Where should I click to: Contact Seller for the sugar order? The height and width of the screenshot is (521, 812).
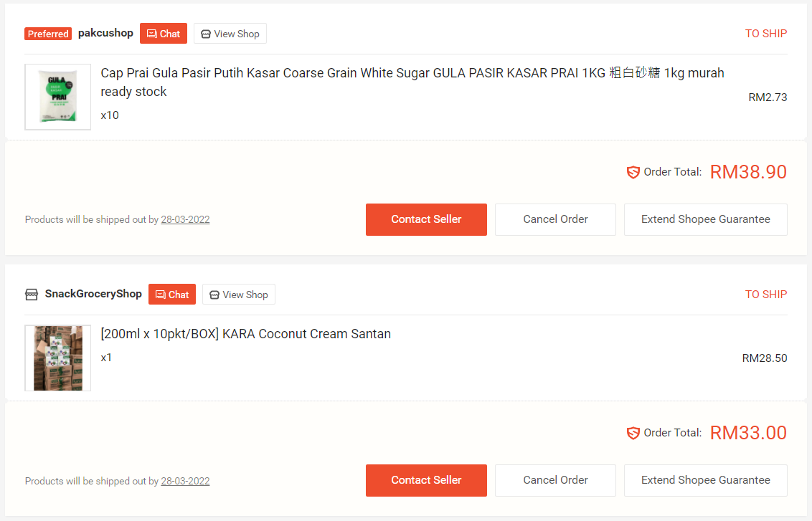426,219
